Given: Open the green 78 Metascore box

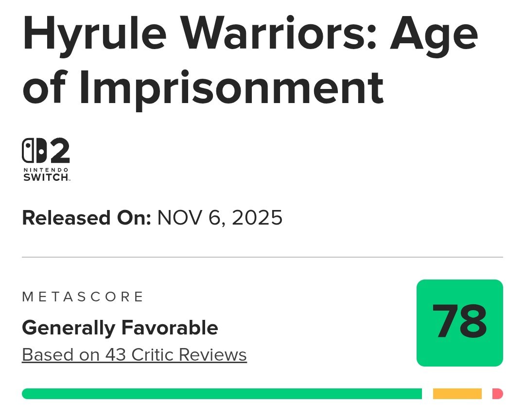Looking at the screenshot, I should click(x=459, y=323).
